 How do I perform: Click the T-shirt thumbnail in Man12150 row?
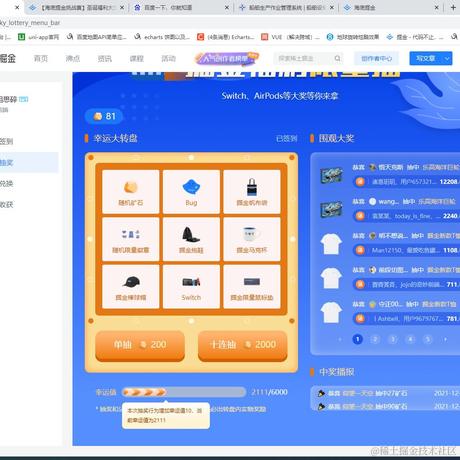point(331,244)
